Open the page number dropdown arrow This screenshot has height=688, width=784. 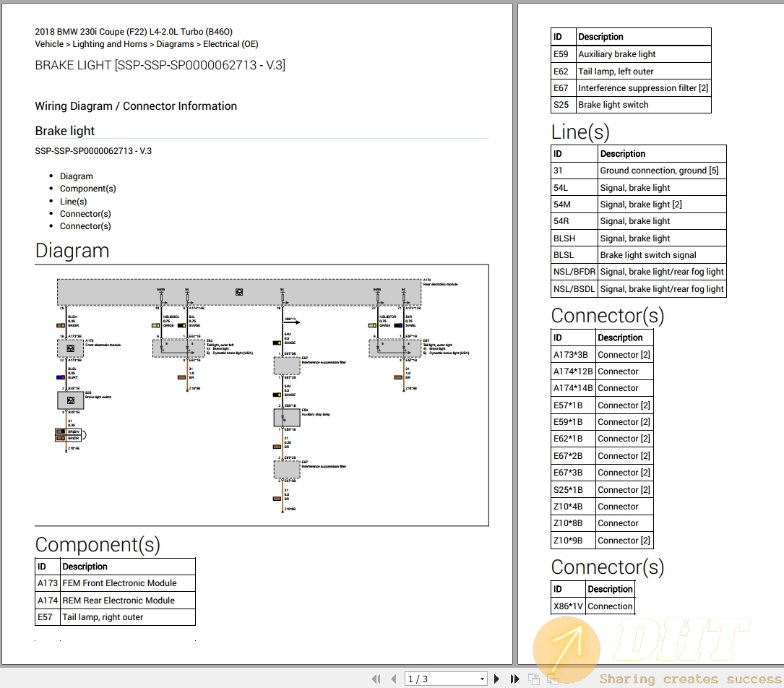pos(482,679)
